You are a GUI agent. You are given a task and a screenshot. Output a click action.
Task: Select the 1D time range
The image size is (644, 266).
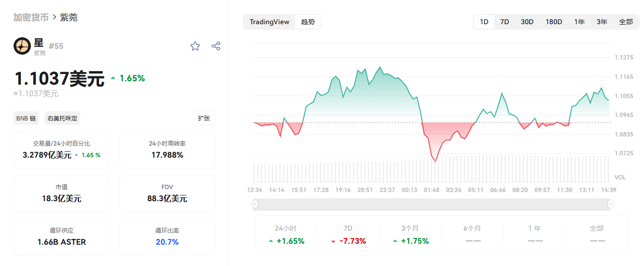(x=484, y=22)
